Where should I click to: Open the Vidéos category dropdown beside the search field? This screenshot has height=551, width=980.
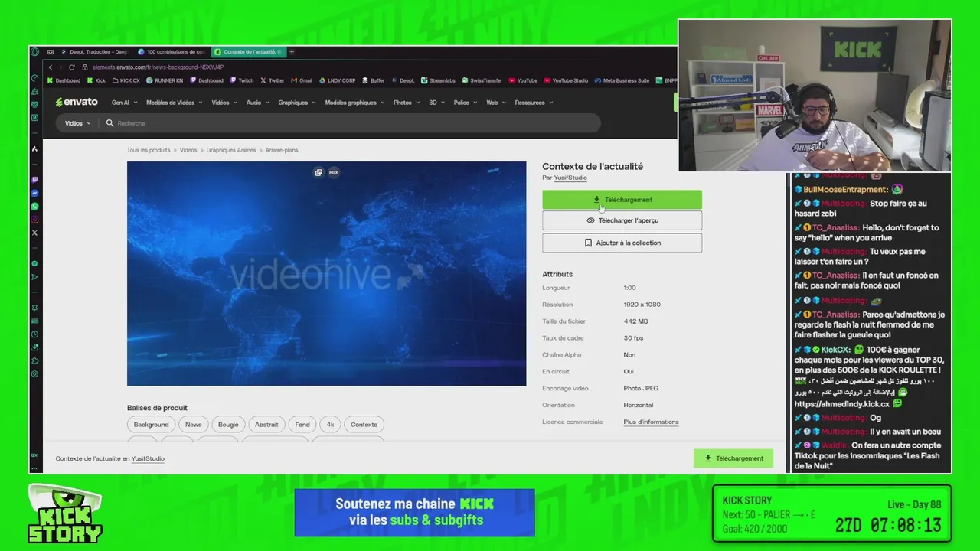[x=77, y=123]
